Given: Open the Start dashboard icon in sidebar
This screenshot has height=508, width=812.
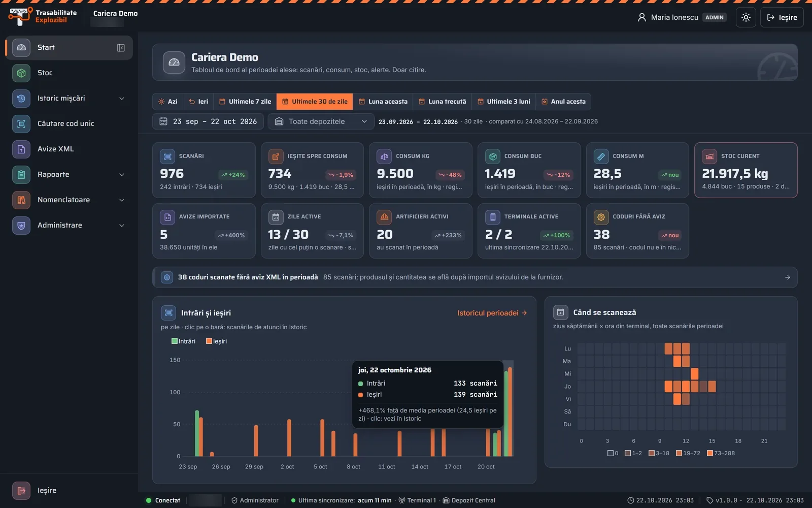Looking at the screenshot, I should point(21,47).
